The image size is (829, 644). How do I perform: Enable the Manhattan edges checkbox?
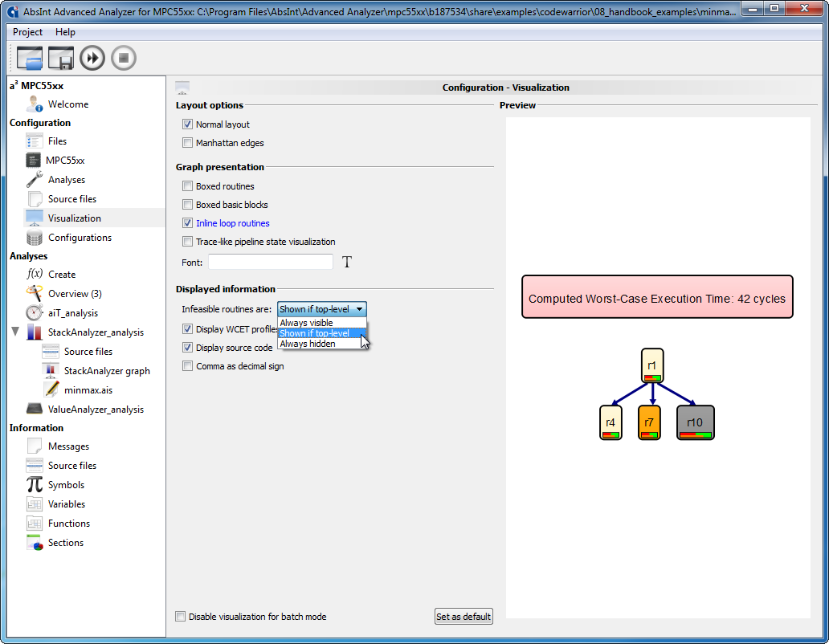tap(187, 143)
